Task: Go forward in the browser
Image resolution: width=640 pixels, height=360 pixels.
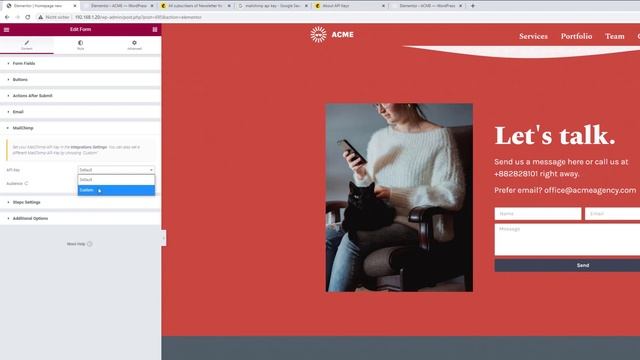Action: click(x=17, y=17)
